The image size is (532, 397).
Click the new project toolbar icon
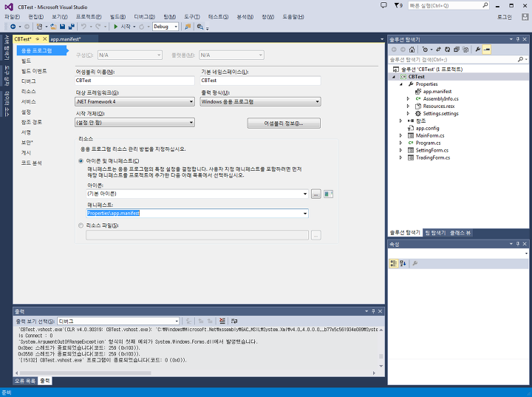pos(39,27)
